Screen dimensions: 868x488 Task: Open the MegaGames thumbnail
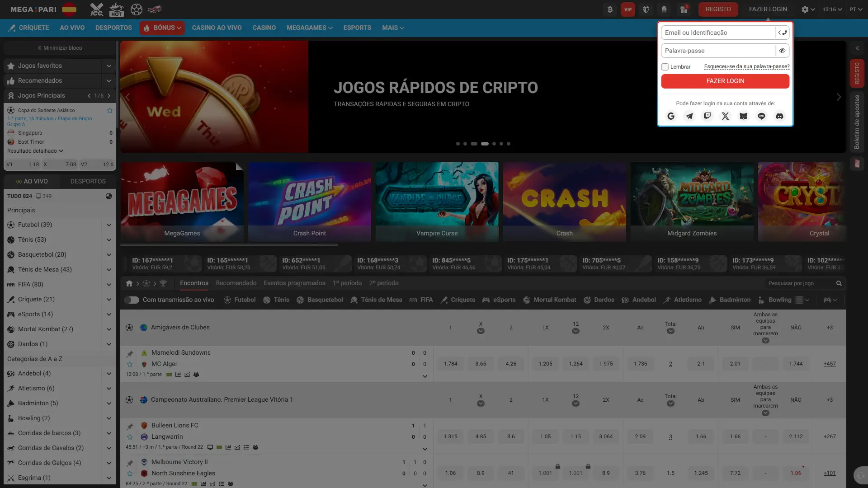(182, 202)
